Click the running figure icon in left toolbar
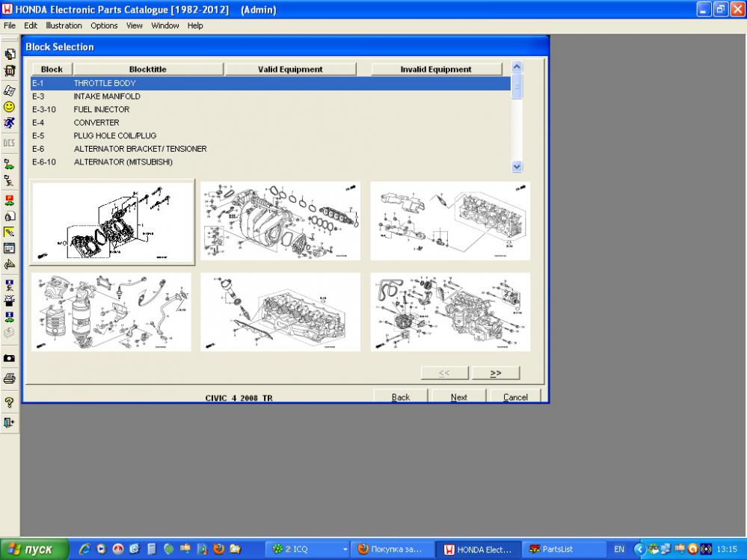 [9, 123]
